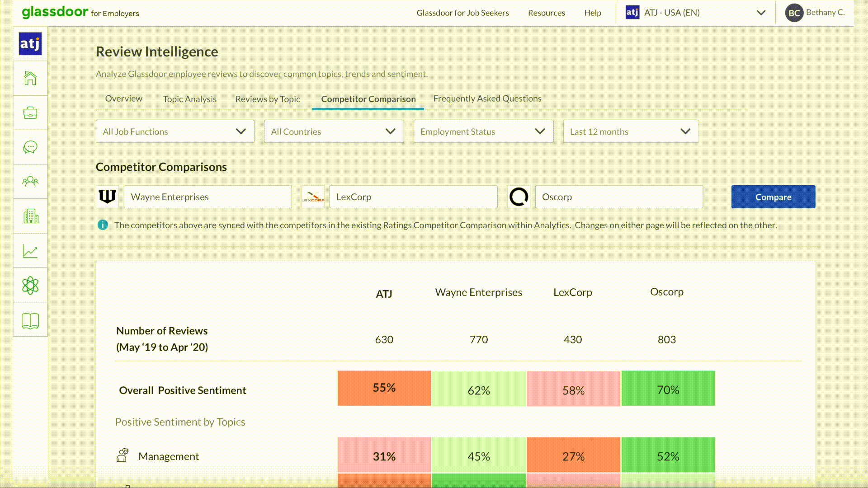Image resolution: width=868 pixels, height=488 pixels.
Task: Click the Wayne Enterprises competitor field
Action: (208, 197)
